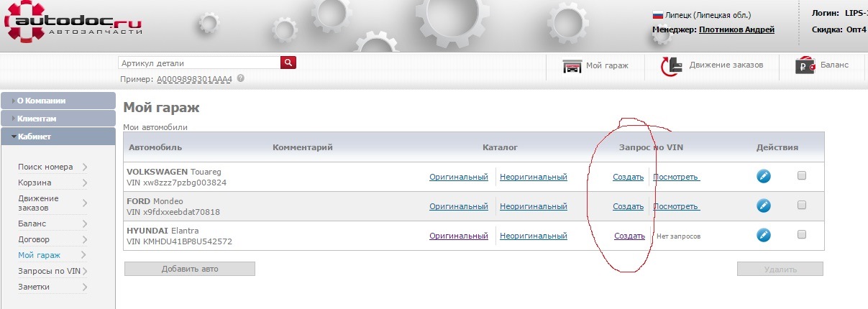The image size is (868, 309).
Task: Open Неоригинальный catalog for Hyundai Elantra
Action: pos(534,236)
